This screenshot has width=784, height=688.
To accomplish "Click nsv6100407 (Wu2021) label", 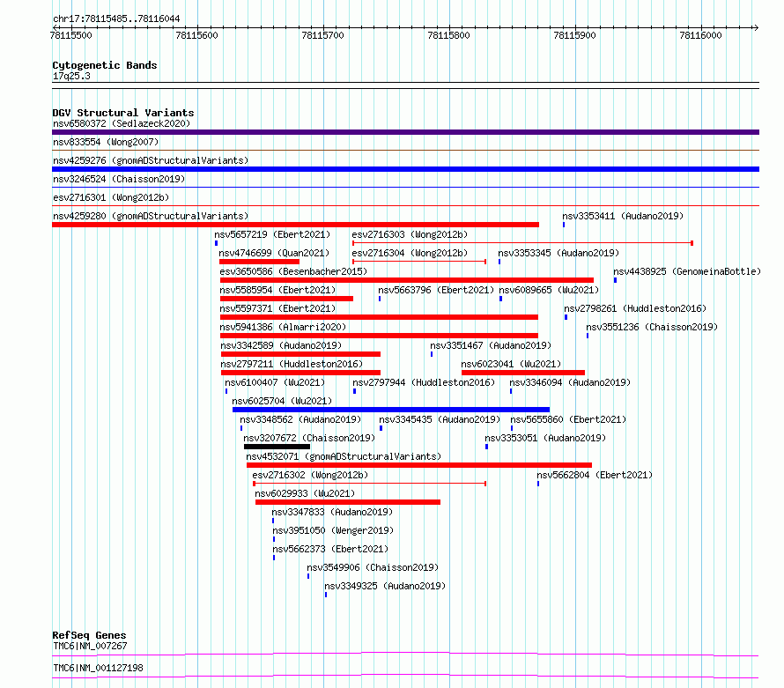I will (275, 382).
